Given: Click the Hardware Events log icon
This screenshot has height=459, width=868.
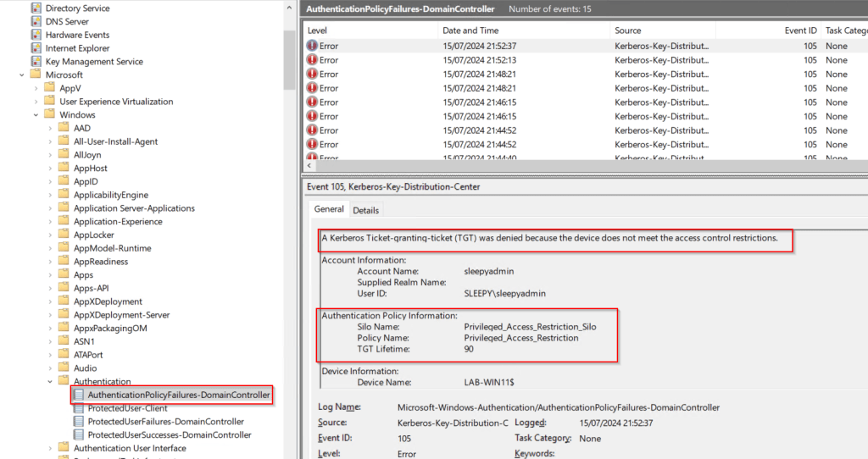Looking at the screenshot, I should coord(36,35).
